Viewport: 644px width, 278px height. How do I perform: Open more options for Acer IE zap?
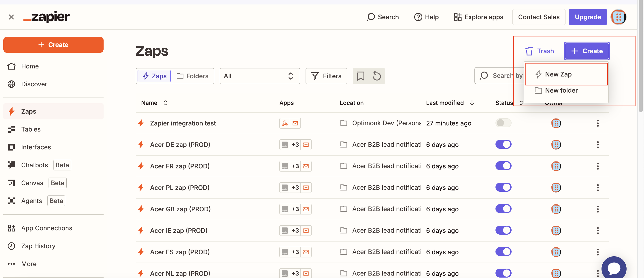(x=598, y=231)
